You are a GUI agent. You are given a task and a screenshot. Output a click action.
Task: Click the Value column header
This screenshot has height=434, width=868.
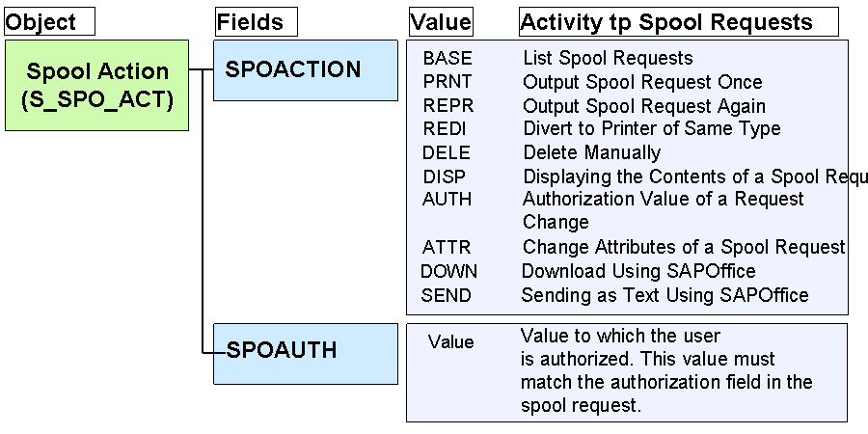tap(441, 21)
